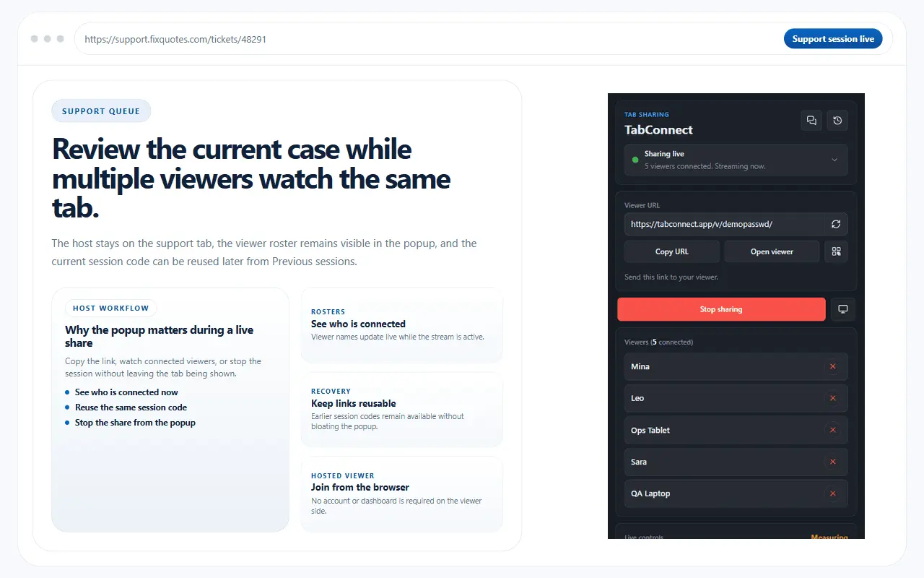Select the Leo viewer row

pyautogui.click(x=736, y=398)
